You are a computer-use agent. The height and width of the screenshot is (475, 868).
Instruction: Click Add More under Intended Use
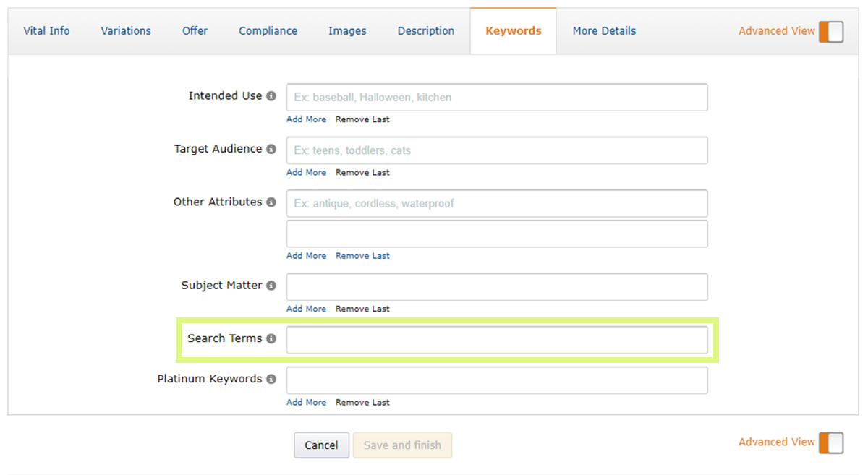[306, 119]
